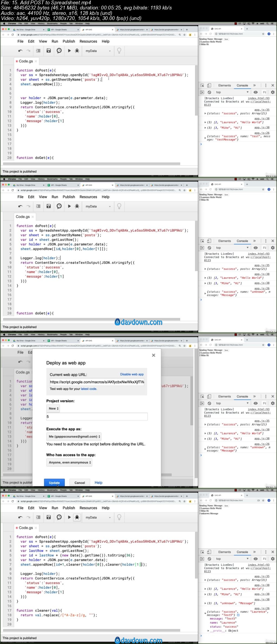Click profile avatar in window listing 3 unknown Message
The image size is (277, 644).
(x=269, y=500)
